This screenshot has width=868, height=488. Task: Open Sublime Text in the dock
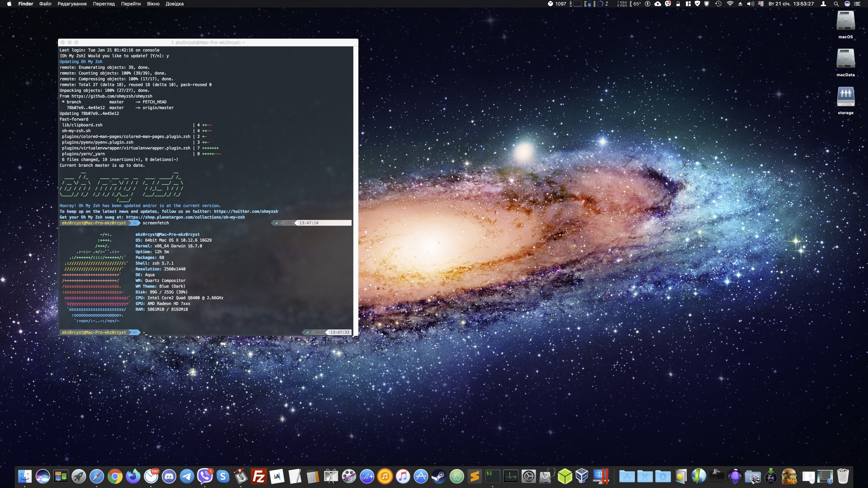click(475, 476)
